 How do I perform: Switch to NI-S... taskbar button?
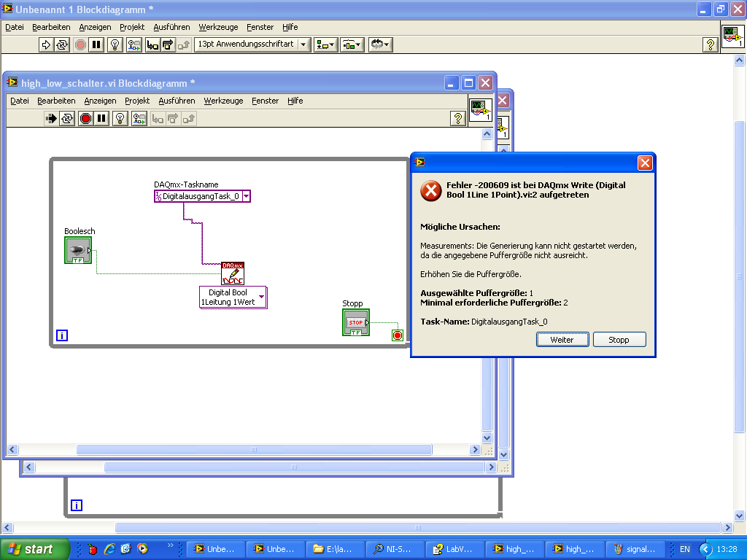pos(395,549)
